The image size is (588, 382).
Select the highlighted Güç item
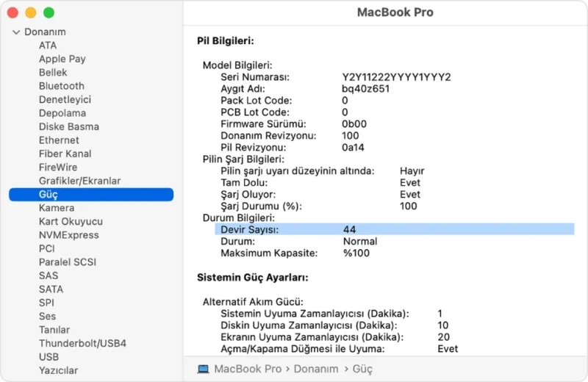click(x=91, y=195)
